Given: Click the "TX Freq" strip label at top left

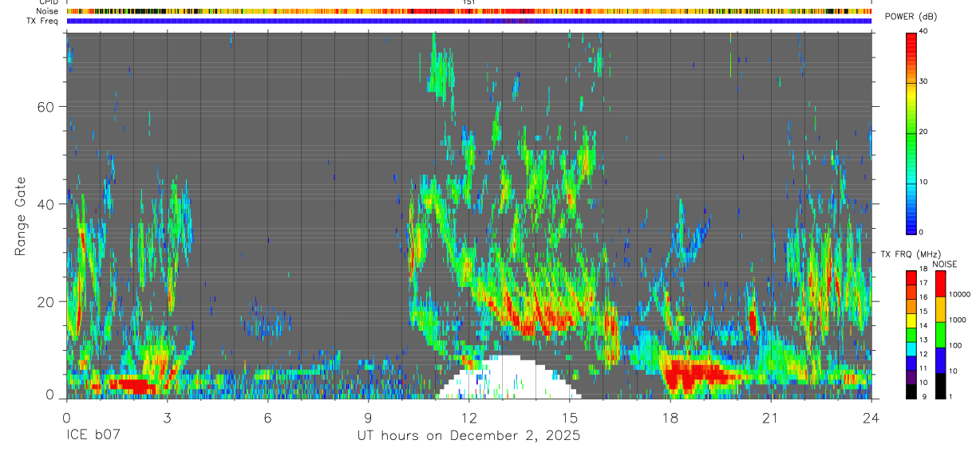Looking at the screenshot, I should [43, 21].
